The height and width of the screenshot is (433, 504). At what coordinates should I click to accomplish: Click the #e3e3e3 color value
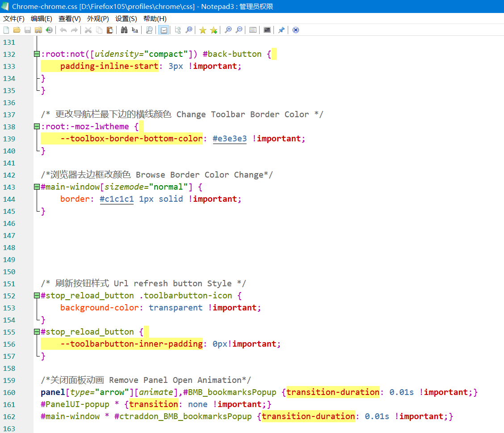230,139
